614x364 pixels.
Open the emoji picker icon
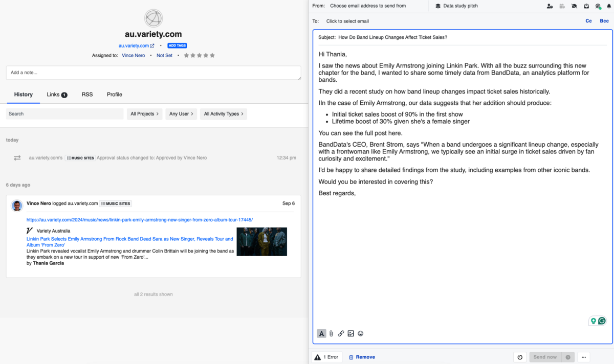pos(360,333)
